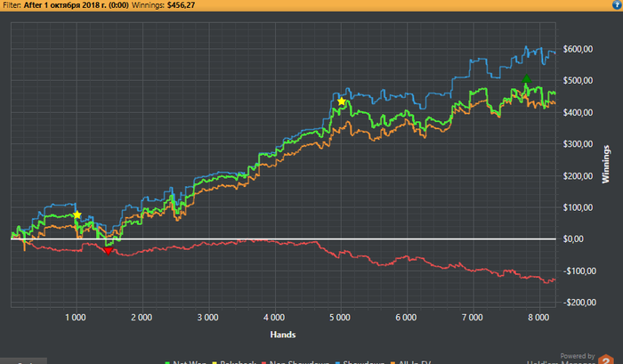Click the vertical 'Winnings' y-axis title

coord(605,164)
